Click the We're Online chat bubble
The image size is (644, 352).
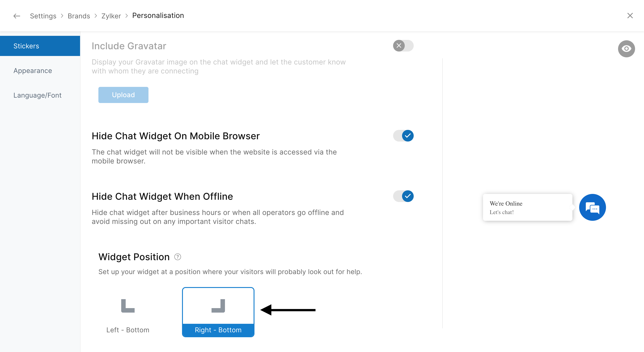tap(527, 207)
